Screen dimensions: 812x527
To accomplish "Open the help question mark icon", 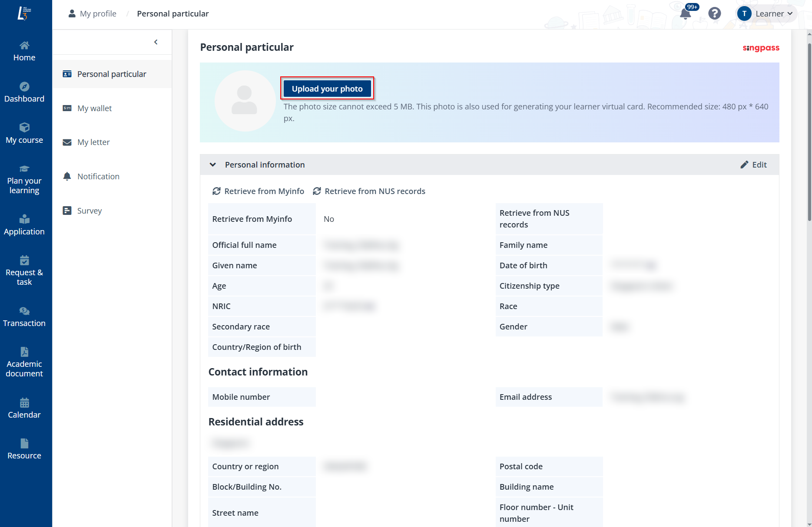I will point(714,13).
